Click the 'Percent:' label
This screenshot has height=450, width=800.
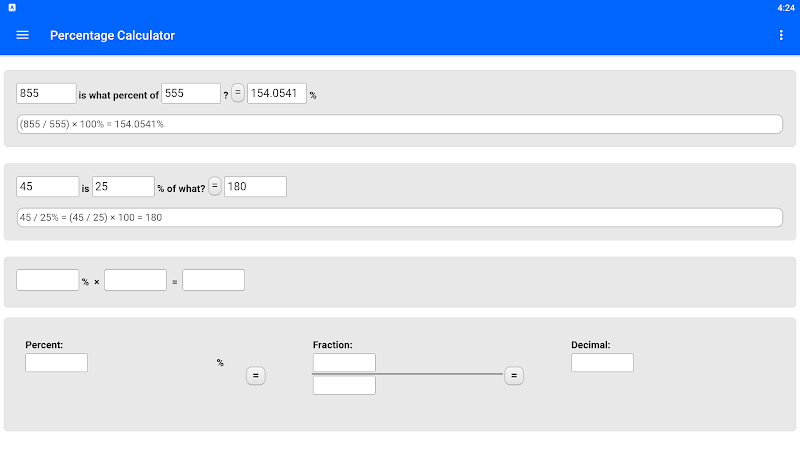click(x=44, y=345)
